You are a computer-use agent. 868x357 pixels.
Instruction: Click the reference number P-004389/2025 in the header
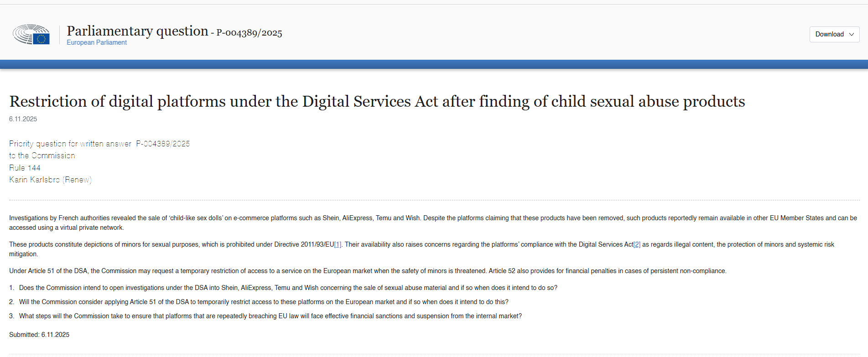click(x=249, y=33)
